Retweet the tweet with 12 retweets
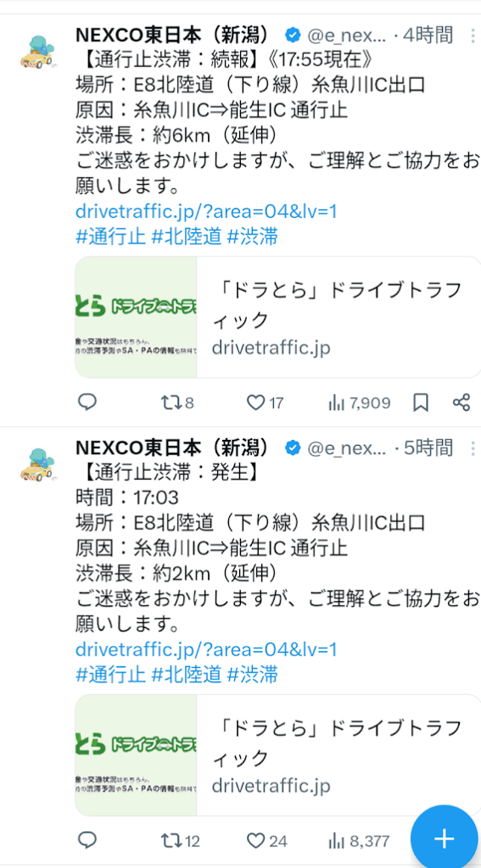This screenshot has width=481, height=868. (x=180, y=842)
